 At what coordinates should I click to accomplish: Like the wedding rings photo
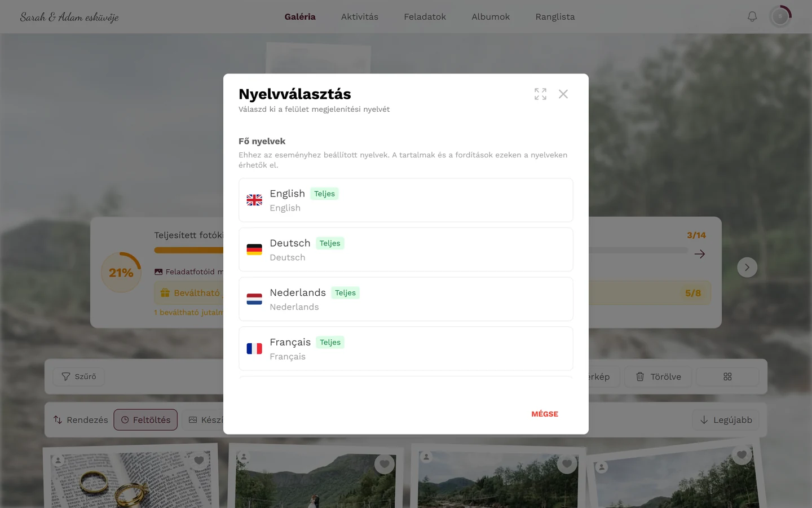pyautogui.click(x=198, y=461)
